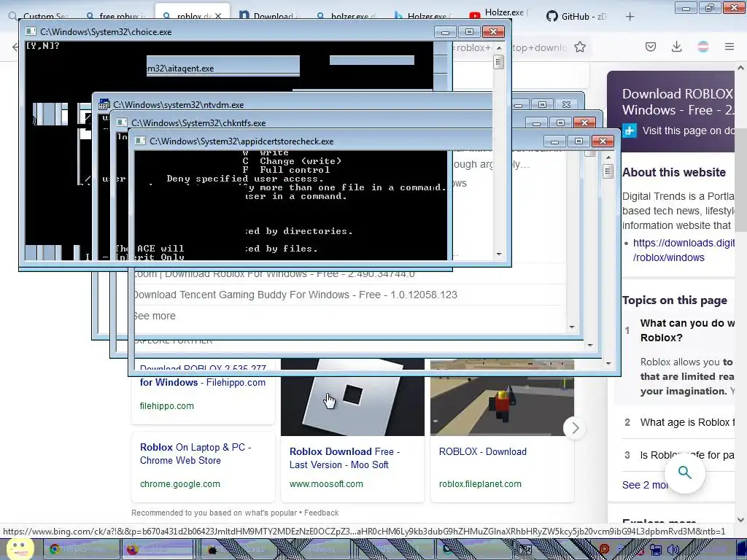Switch to the GitHub tab
The height and width of the screenshot is (560, 747).
point(578,16)
